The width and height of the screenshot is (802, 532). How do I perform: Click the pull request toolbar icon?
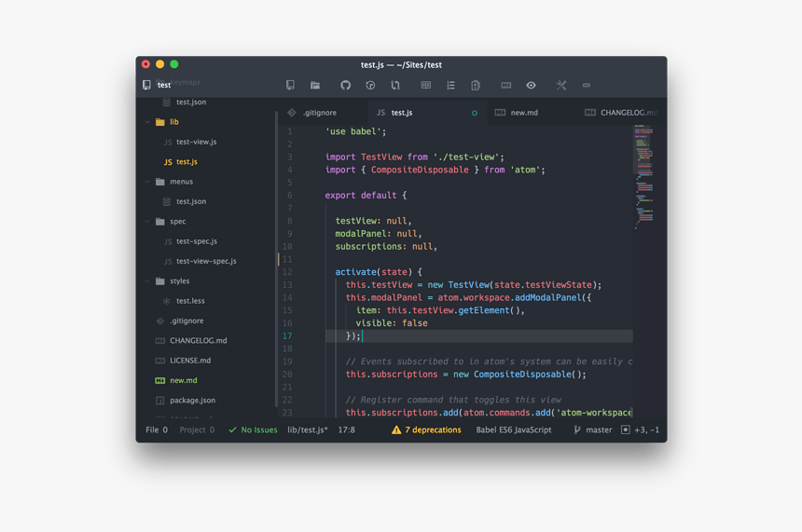395,86
